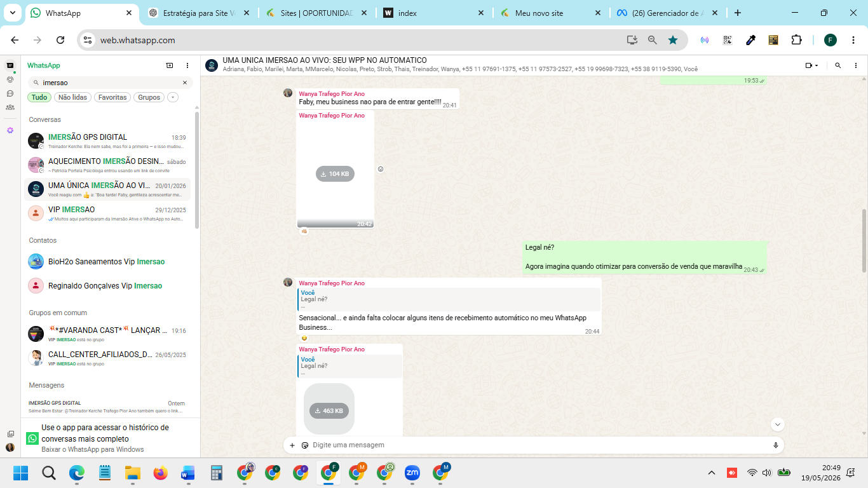Open the VIP IMERSAO conversation
Screen dimensions: 868x488
[x=108, y=213]
